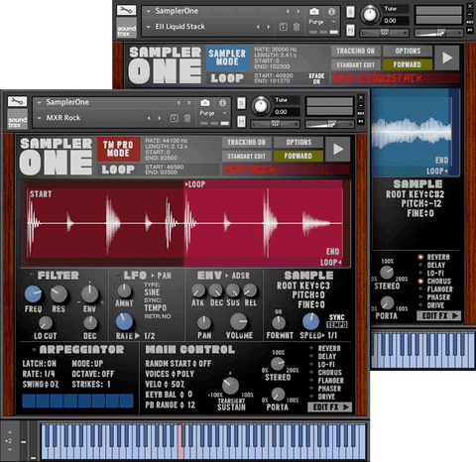Click the LFO AMNT knob
Viewport: 476px width, 462px height.
click(x=124, y=290)
